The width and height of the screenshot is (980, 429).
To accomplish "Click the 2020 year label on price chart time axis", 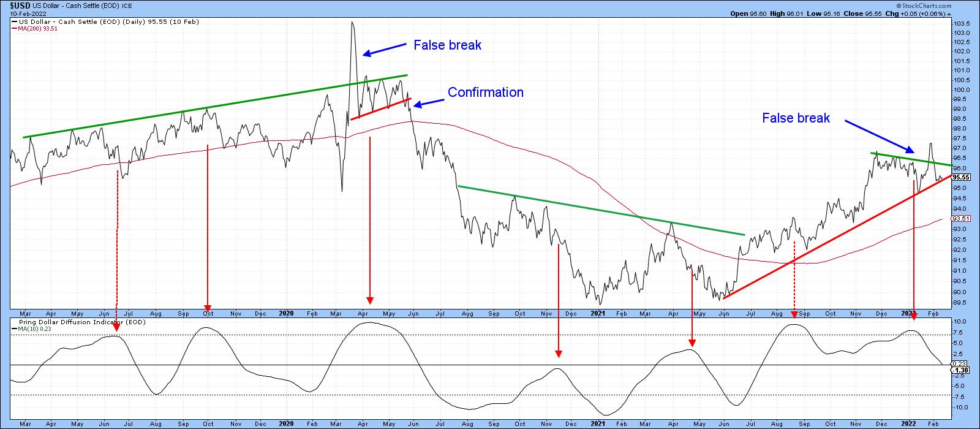I will tap(286, 313).
